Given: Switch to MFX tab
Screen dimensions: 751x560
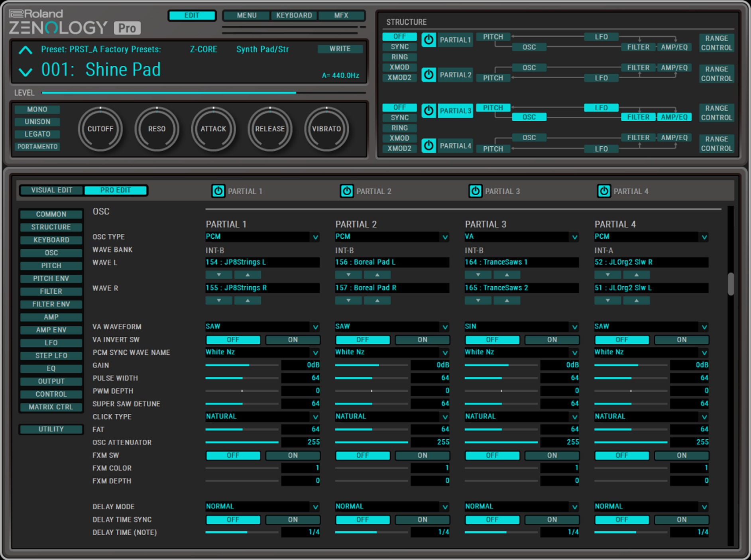Looking at the screenshot, I should (x=341, y=15).
